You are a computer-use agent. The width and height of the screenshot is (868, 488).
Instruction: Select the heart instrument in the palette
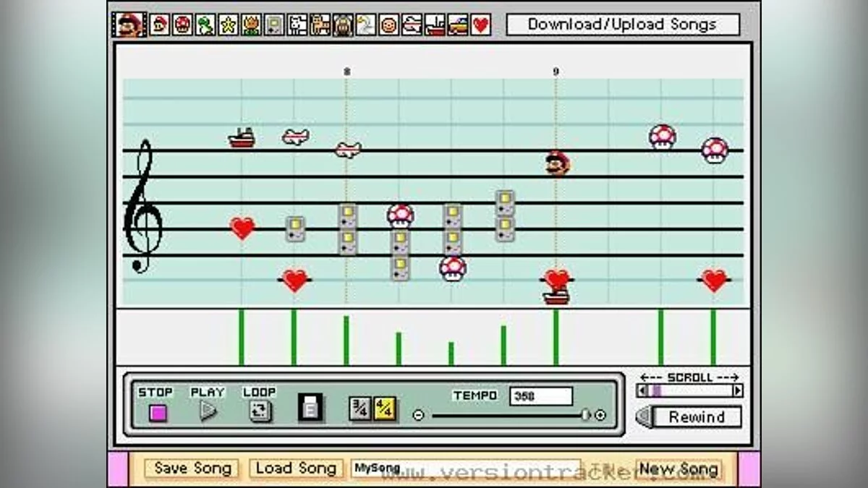[x=481, y=25]
